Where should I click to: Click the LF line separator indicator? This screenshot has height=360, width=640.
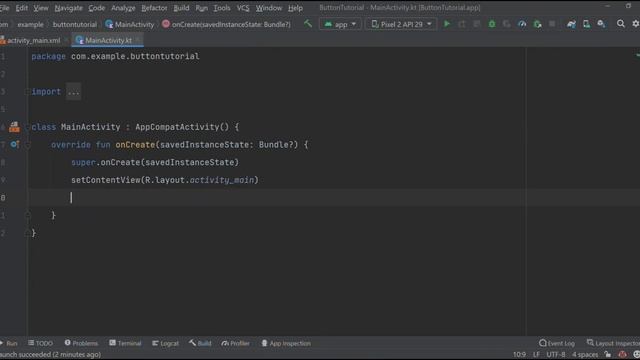coord(536,354)
